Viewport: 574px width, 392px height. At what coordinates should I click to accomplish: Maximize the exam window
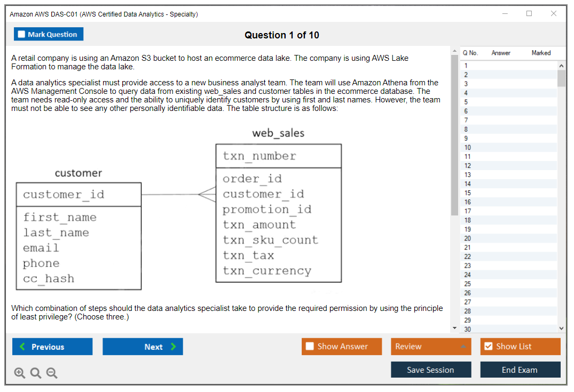tap(529, 14)
